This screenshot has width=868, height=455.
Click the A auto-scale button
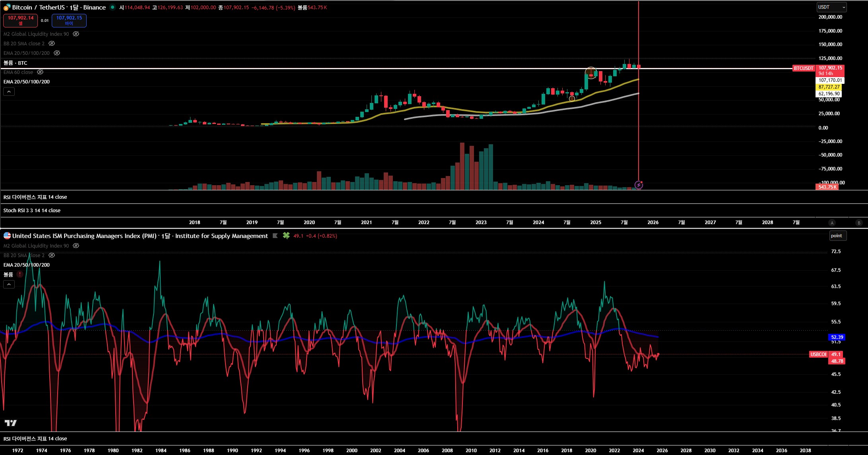832,223
